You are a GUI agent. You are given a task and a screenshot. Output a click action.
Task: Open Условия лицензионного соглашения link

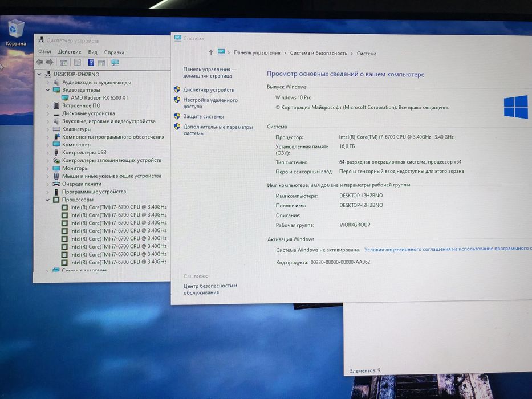click(448, 249)
